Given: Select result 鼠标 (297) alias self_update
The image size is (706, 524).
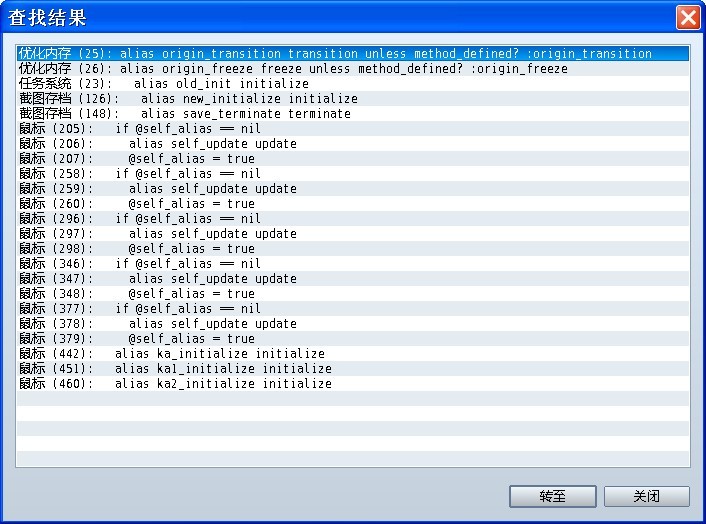Looking at the screenshot, I should coord(353,234).
